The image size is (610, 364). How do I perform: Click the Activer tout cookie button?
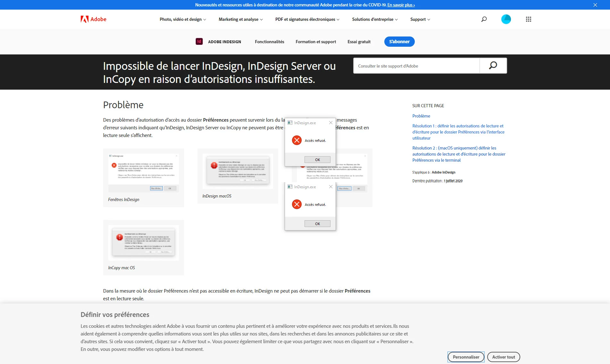504,357
